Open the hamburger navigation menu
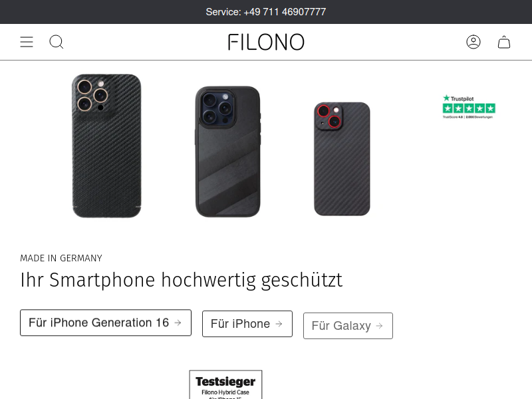 tap(27, 42)
